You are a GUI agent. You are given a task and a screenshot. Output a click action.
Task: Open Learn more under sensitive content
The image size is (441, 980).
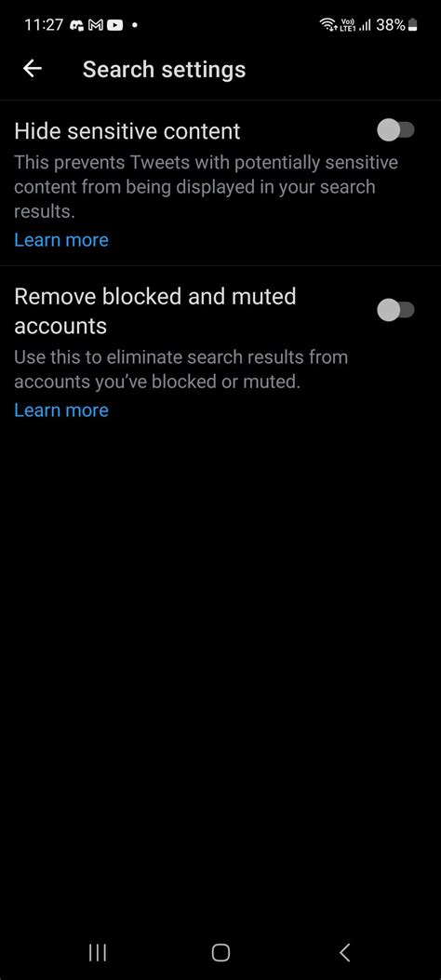click(61, 240)
